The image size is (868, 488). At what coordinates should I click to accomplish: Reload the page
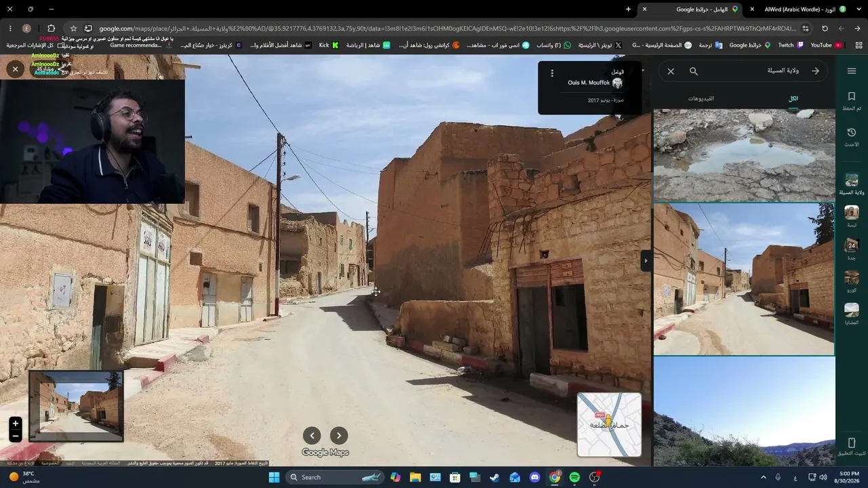pyautogui.click(x=825, y=28)
